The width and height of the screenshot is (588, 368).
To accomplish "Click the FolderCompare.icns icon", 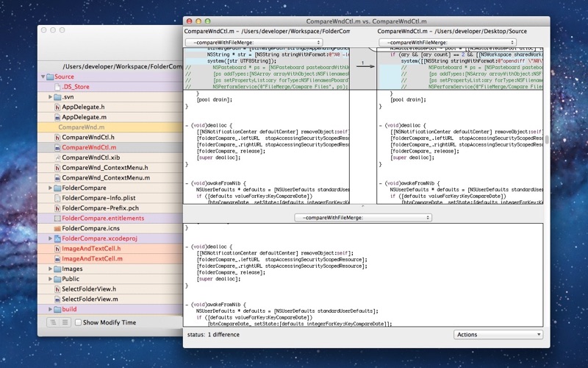I will click(x=57, y=228).
